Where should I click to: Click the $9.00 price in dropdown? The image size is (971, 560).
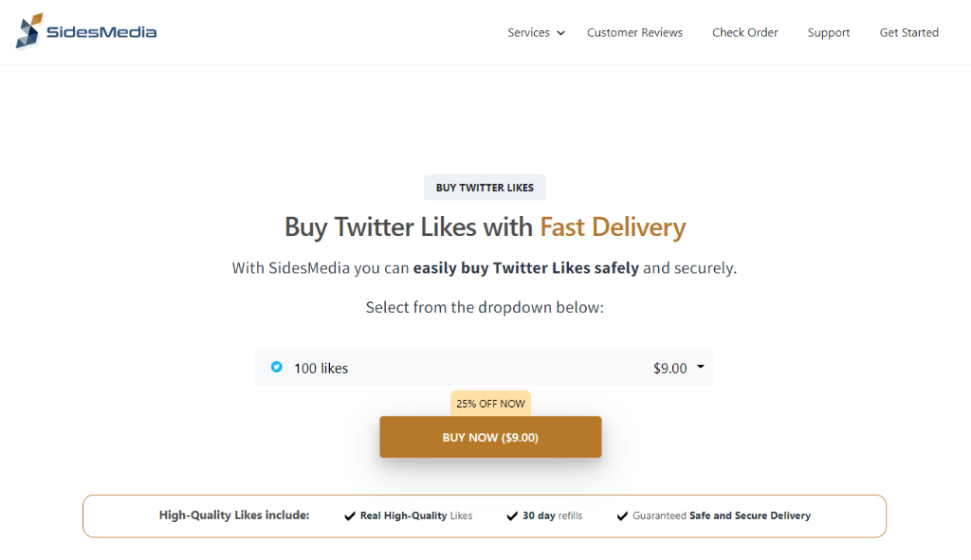tap(670, 369)
